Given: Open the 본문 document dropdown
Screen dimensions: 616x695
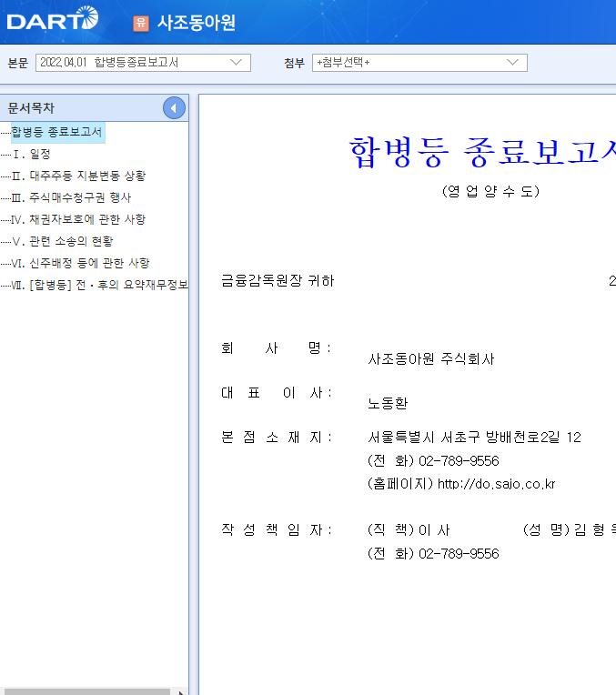Looking at the screenshot, I should (x=143, y=63).
